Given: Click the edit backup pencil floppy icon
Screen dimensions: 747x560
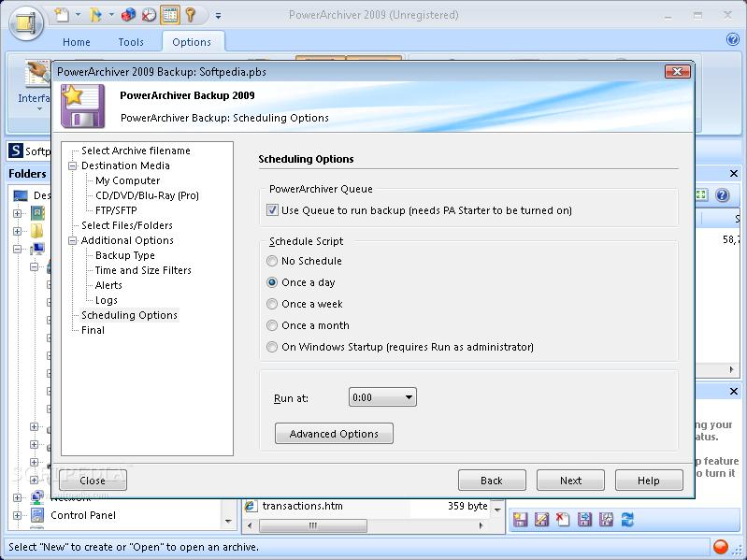Looking at the screenshot, I should [x=541, y=519].
